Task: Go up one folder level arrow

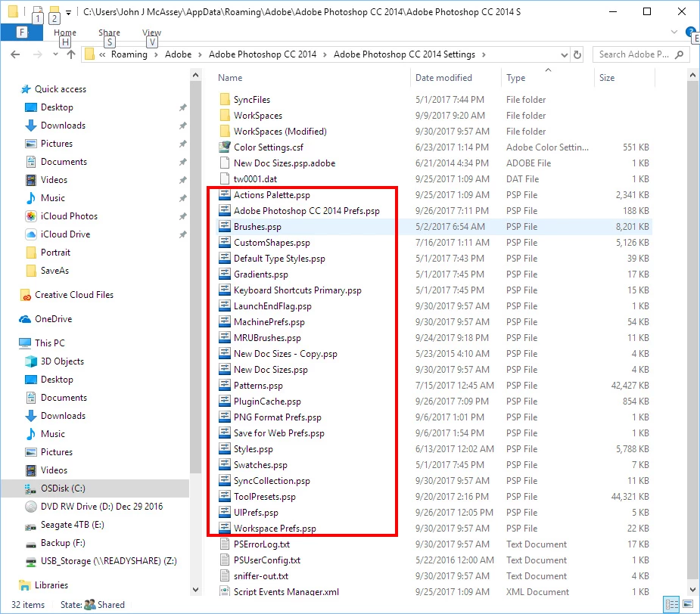Action: click(x=71, y=54)
